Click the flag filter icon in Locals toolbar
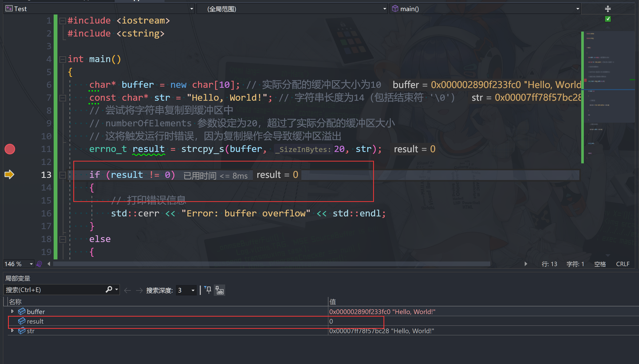639x364 pixels. click(x=207, y=290)
